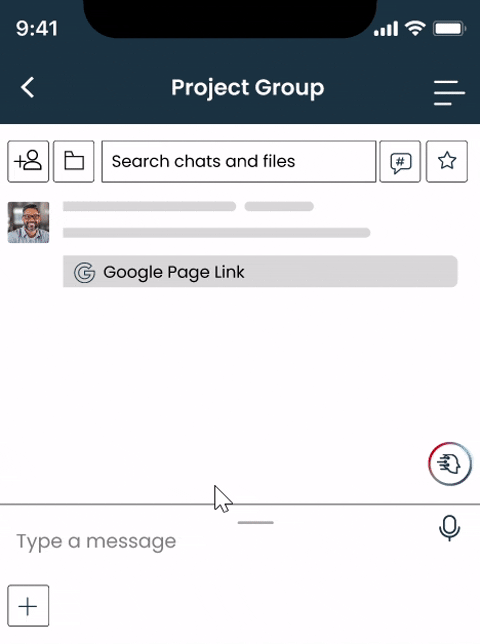This screenshot has width=480, height=644.
Task: Tap the microphone voice message icon
Action: coord(450,528)
